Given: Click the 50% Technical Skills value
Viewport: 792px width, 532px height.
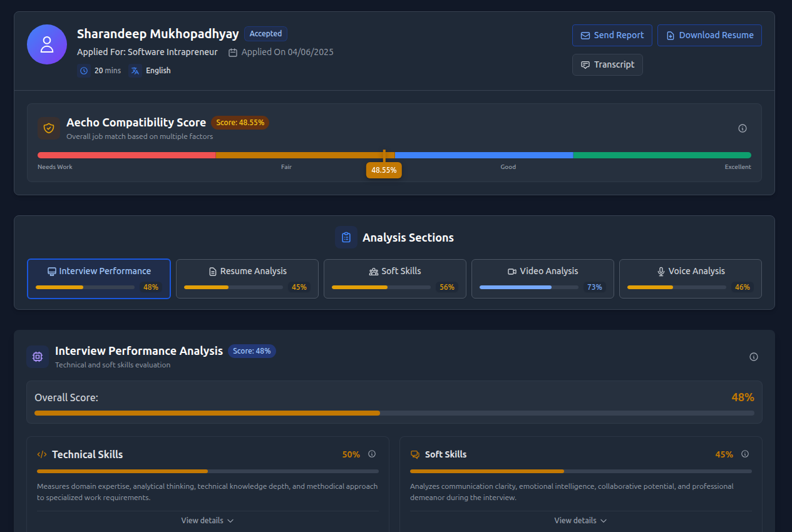Looking at the screenshot, I should (351, 454).
